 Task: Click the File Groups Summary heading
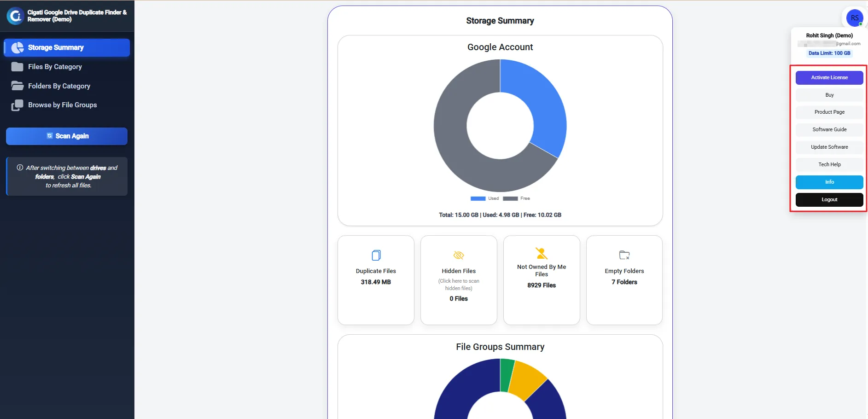click(x=500, y=347)
